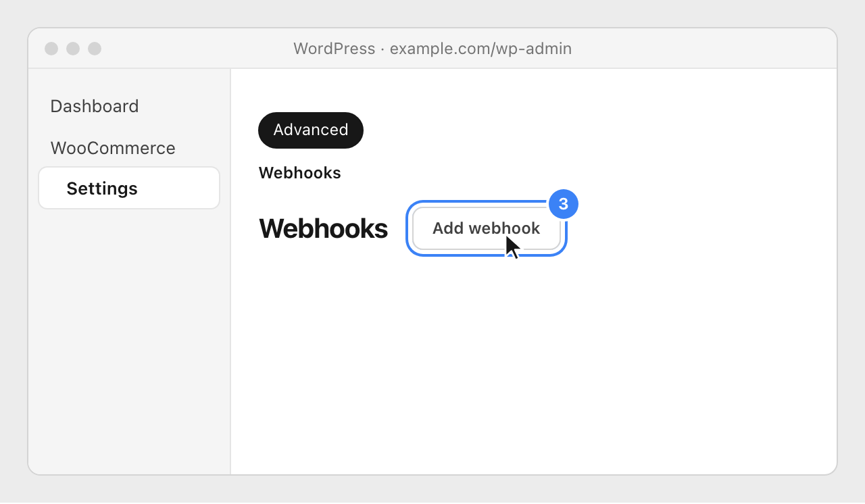Select WooCommerce in the sidebar
The width and height of the screenshot is (865, 504).
pos(113,148)
